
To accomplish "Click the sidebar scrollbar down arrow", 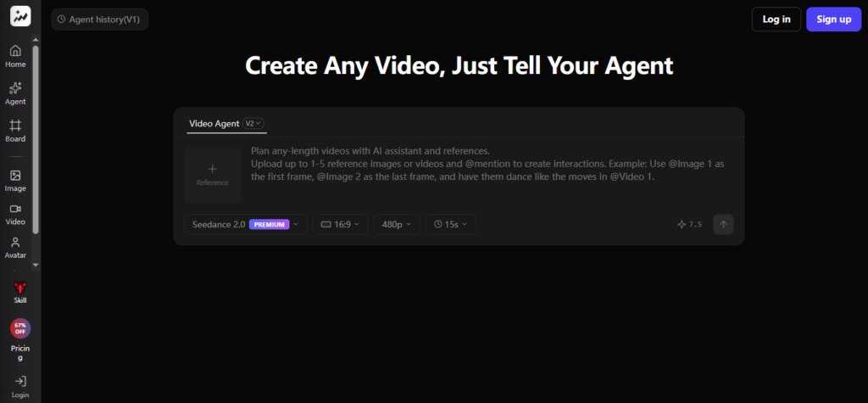I will tap(36, 265).
